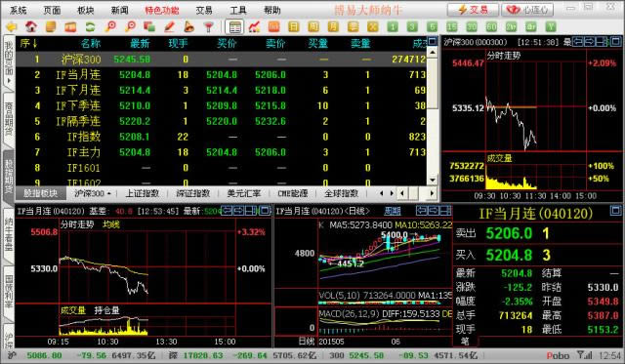625x364 pixels.
Task: Select the daily (日) period icon
Action: (x=293, y=27)
